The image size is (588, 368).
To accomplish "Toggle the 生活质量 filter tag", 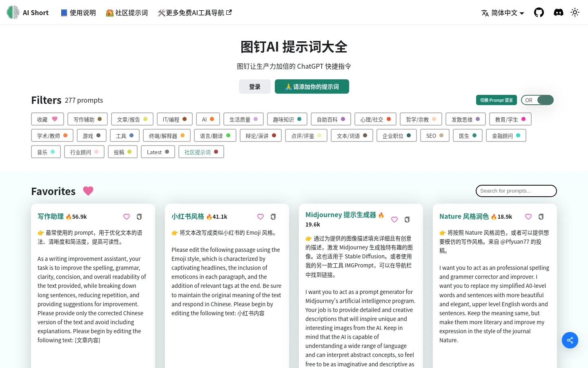I will coord(243,119).
